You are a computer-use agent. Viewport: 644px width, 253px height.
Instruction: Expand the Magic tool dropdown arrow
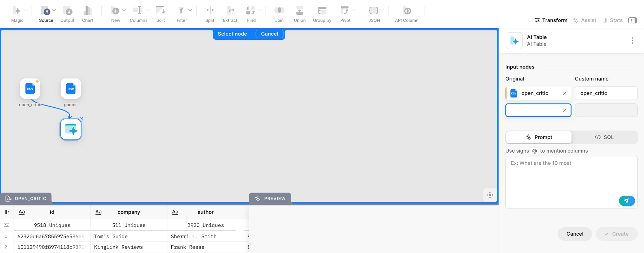(26, 10)
